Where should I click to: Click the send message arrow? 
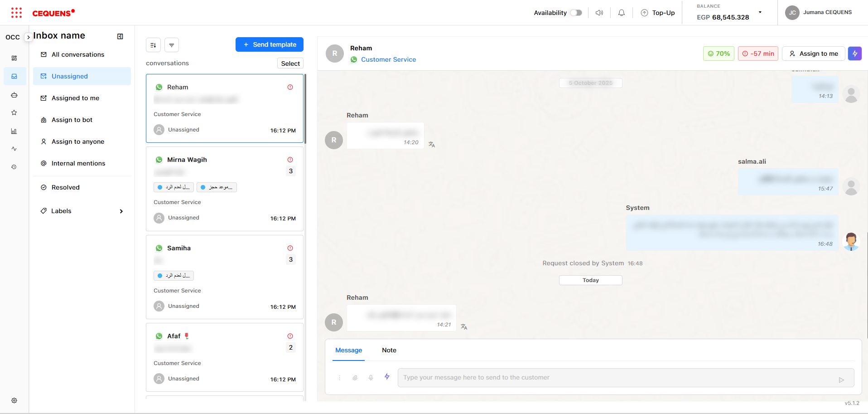pyautogui.click(x=841, y=380)
